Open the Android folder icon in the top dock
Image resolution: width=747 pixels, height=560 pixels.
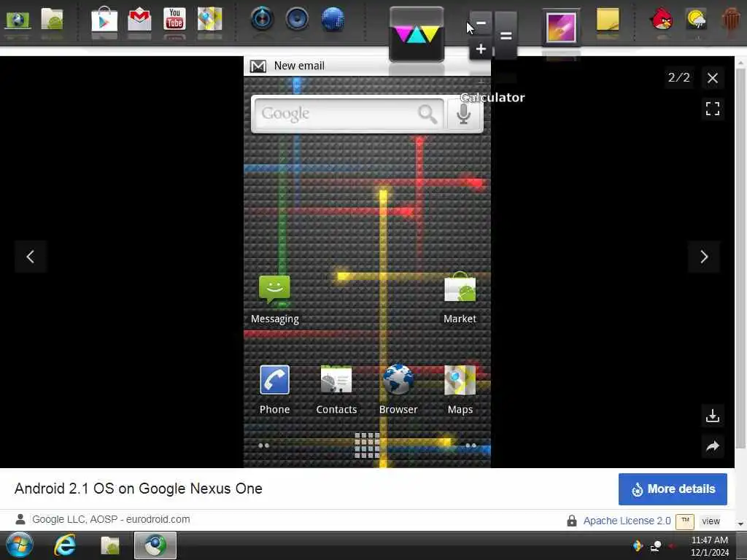52,20
